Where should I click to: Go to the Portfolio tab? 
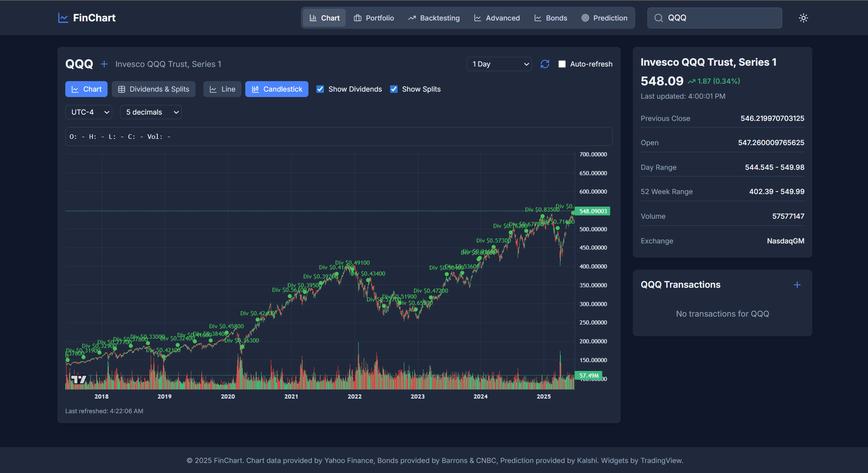pos(374,18)
